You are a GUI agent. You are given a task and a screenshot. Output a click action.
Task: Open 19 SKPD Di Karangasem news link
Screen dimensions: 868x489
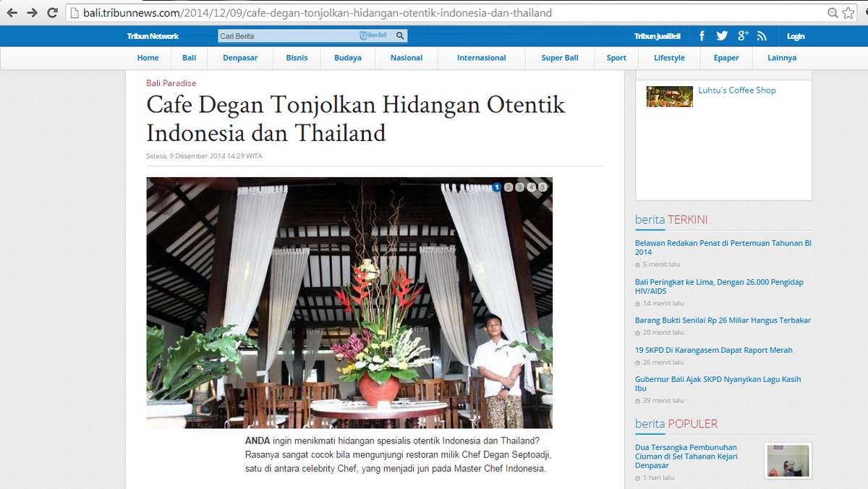(714, 350)
